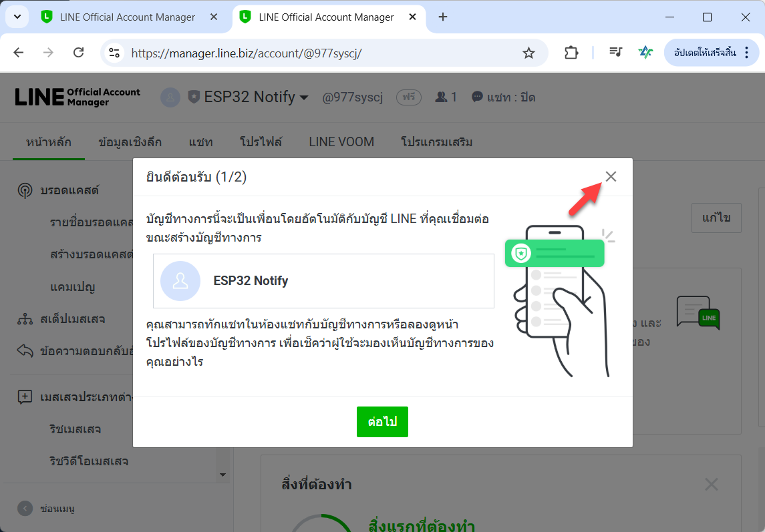Bookmark this page with the star
The width and height of the screenshot is (765, 532).
528,53
